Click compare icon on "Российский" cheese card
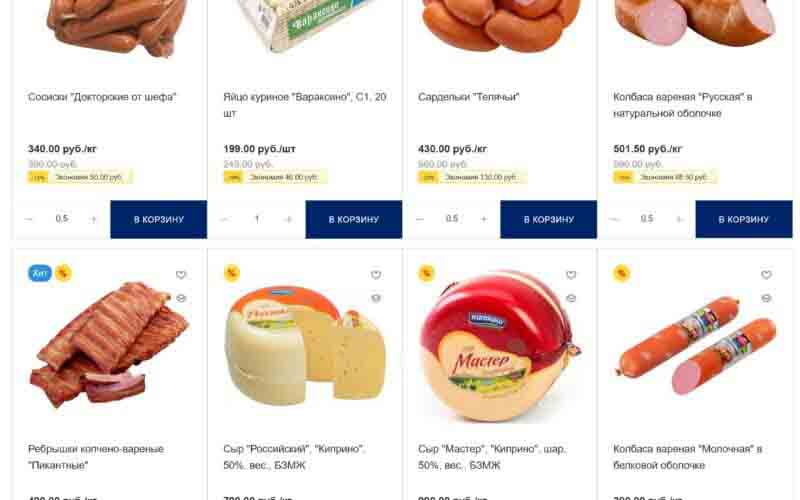Screen dimensions: 800x500 coord(376,298)
